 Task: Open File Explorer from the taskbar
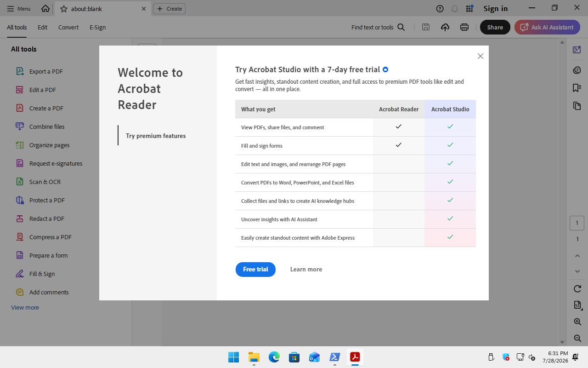[x=254, y=357]
